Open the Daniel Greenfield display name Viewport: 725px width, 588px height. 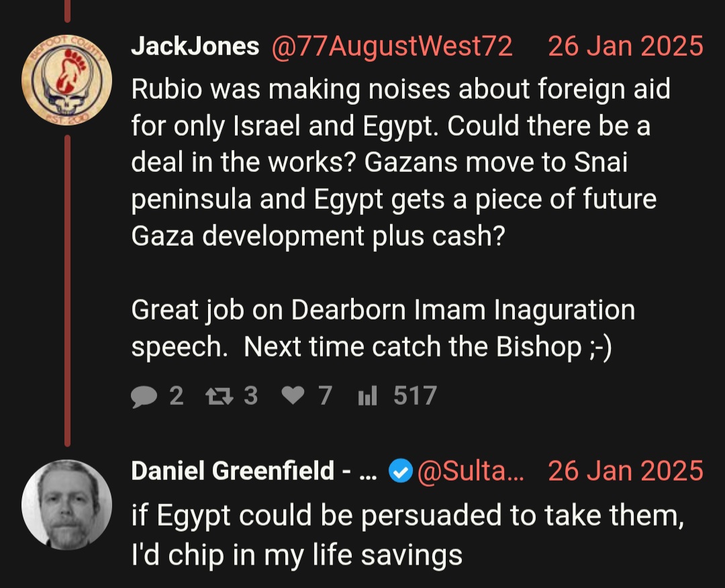click(254, 471)
